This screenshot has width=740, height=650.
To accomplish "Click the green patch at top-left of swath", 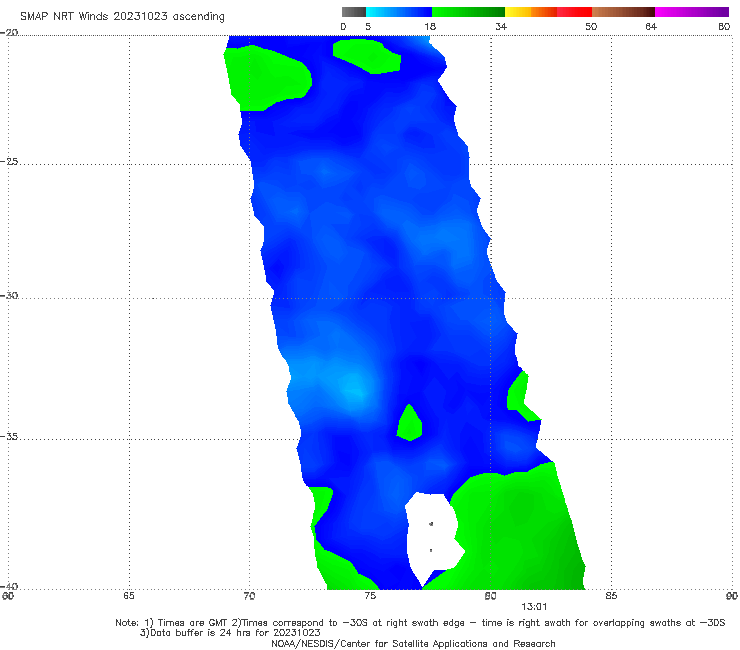I will point(266,78).
